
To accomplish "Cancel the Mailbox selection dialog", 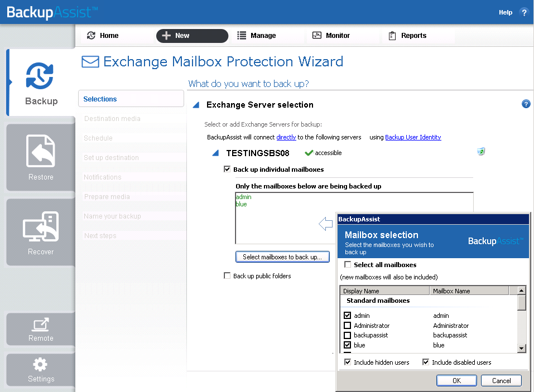I will pos(501,381).
